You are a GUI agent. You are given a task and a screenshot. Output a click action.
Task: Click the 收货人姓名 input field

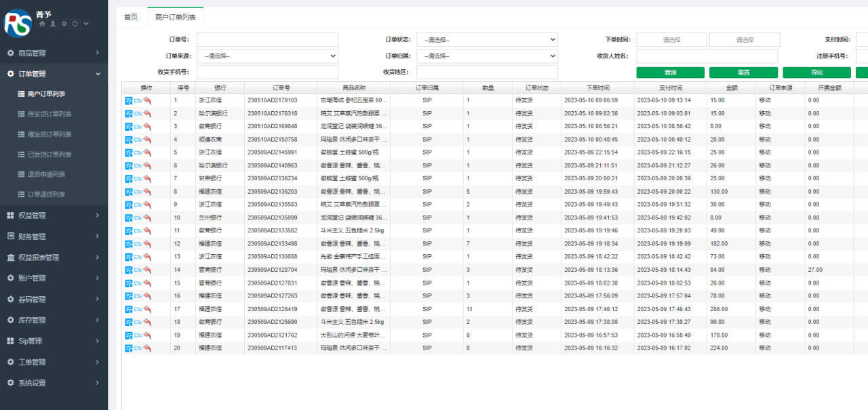pyautogui.click(x=707, y=56)
